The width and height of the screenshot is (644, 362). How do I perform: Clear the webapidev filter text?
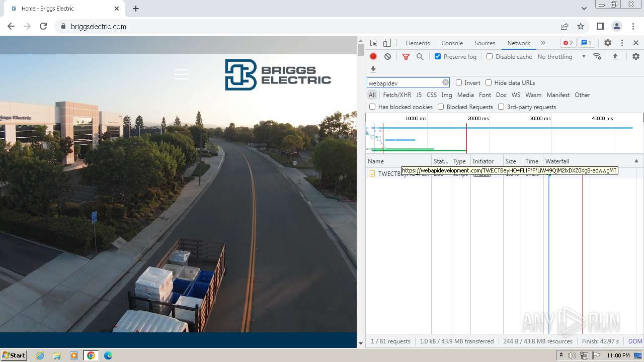point(445,82)
